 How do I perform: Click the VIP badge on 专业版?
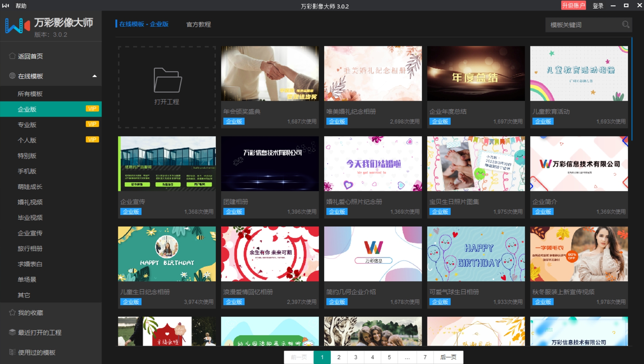pos(92,124)
